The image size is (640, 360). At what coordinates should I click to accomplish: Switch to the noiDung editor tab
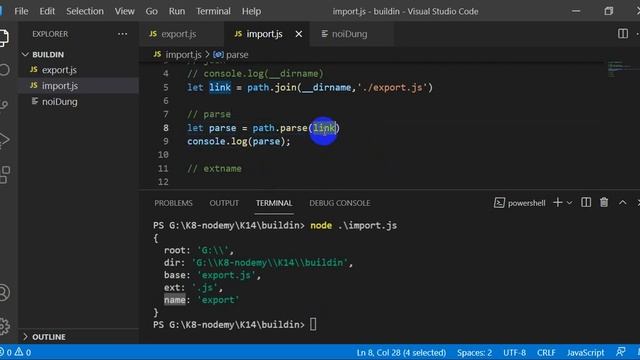[349, 34]
